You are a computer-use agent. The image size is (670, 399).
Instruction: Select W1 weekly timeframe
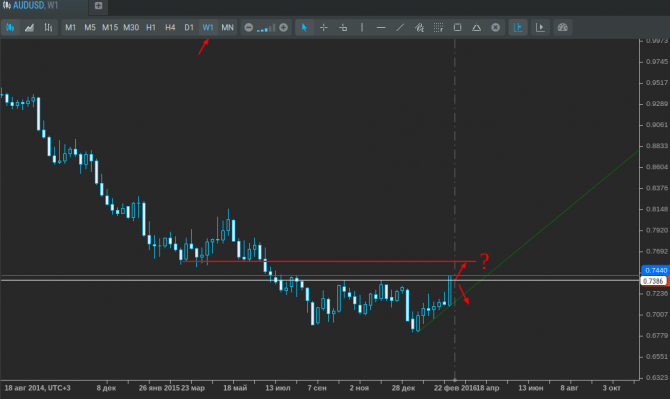[x=208, y=28]
